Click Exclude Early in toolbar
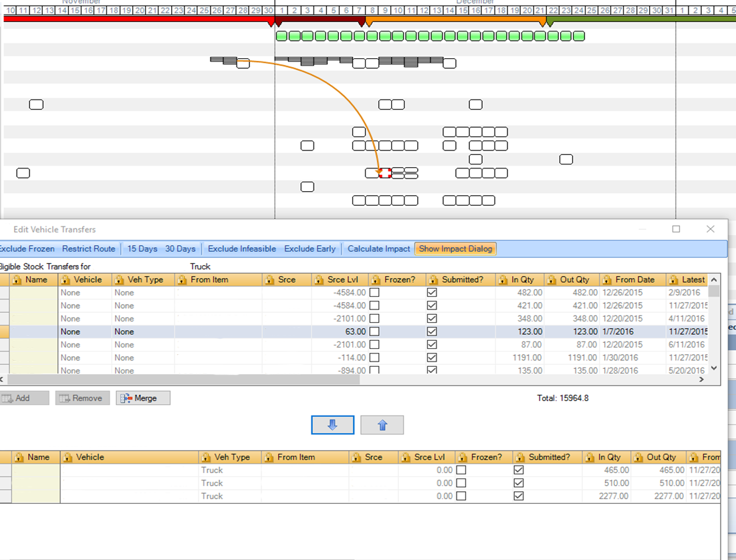The height and width of the screenshot is (560, 736). 310,249
